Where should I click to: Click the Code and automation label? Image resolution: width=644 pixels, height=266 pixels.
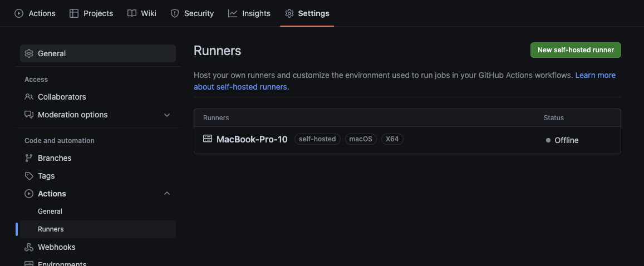(60, 140)
